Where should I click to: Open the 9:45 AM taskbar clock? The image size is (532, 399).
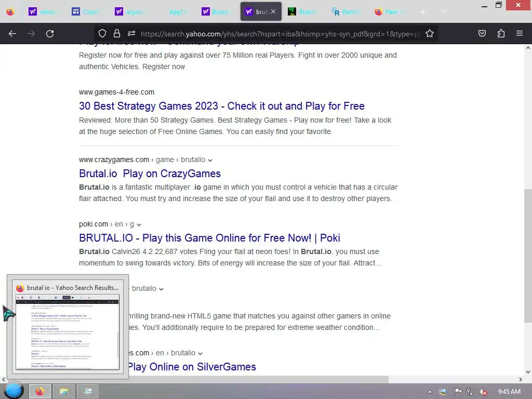pos(509,392)
